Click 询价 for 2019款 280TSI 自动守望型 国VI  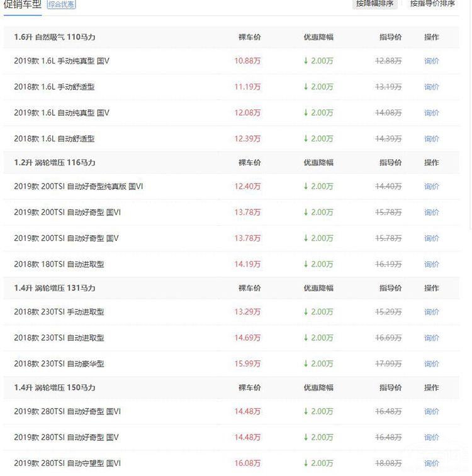432,463
